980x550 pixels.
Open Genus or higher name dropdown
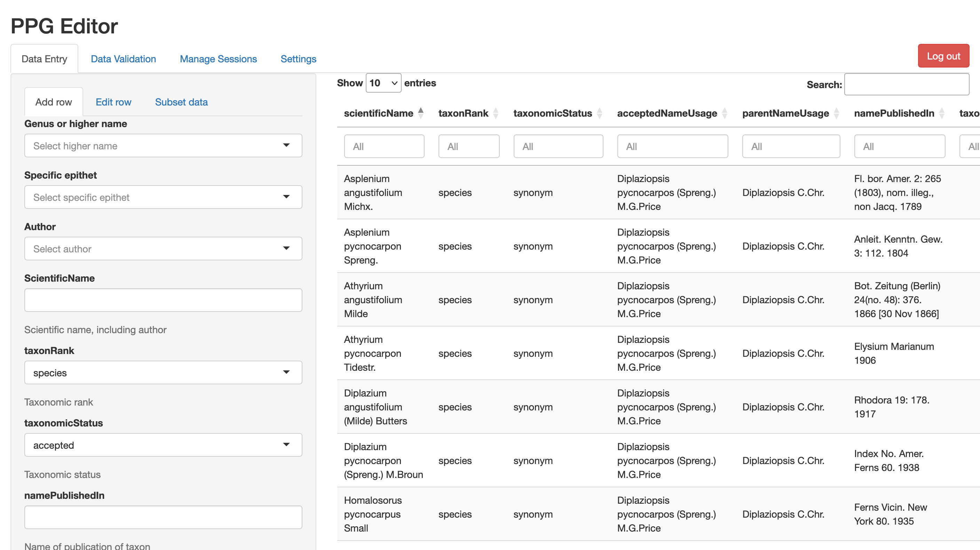[163, 146]
